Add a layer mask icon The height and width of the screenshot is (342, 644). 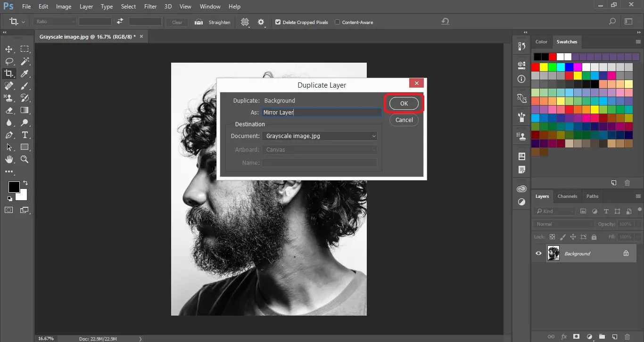(x=576, y=337)
